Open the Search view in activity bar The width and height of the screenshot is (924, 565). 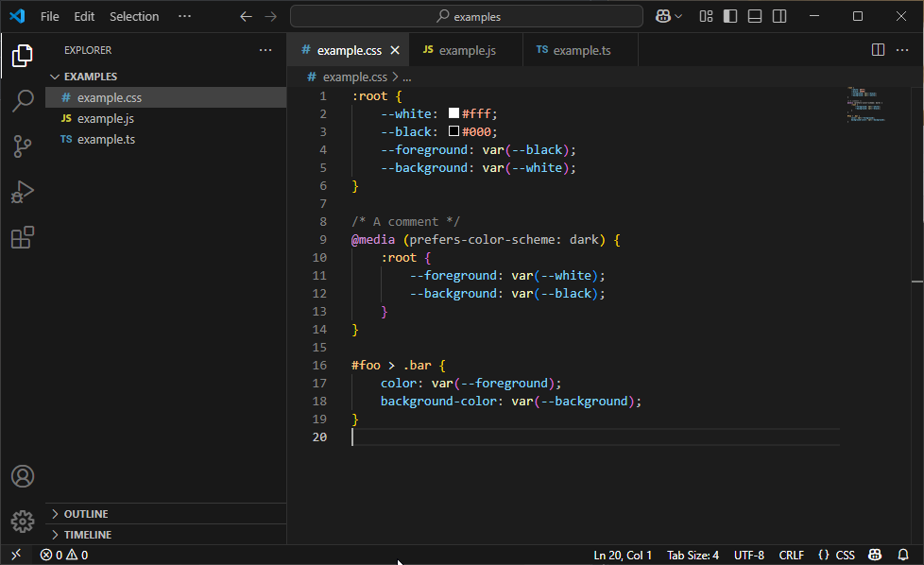click(23, 101)
